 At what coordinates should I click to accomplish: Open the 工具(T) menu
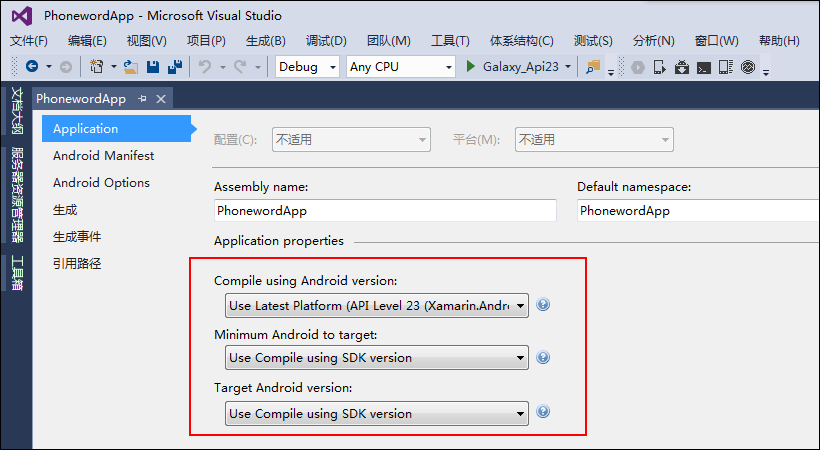[450, 41]
